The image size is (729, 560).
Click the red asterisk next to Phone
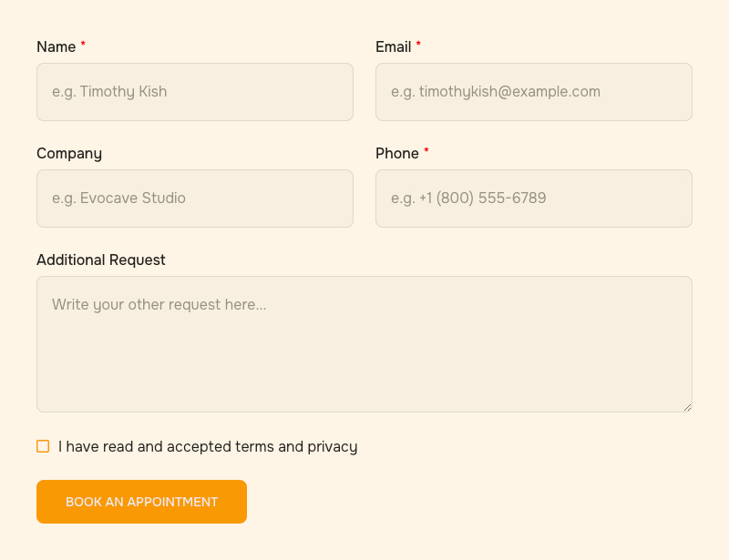[x=425, y=150]
